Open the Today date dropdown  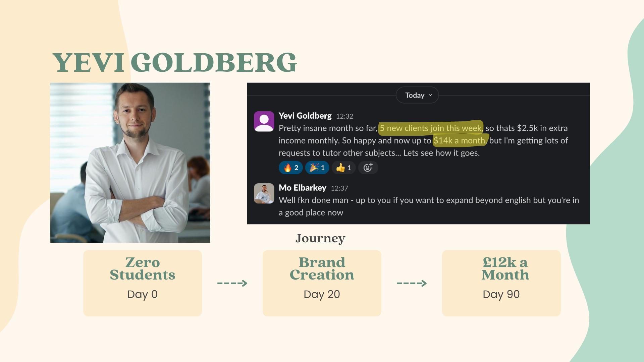tap(417, 95)
